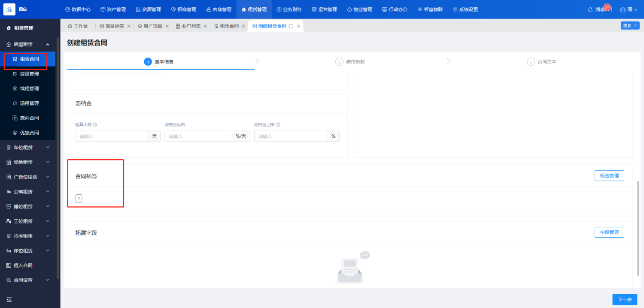Open 续租管理 in sidebar

[x=28, y=88]
